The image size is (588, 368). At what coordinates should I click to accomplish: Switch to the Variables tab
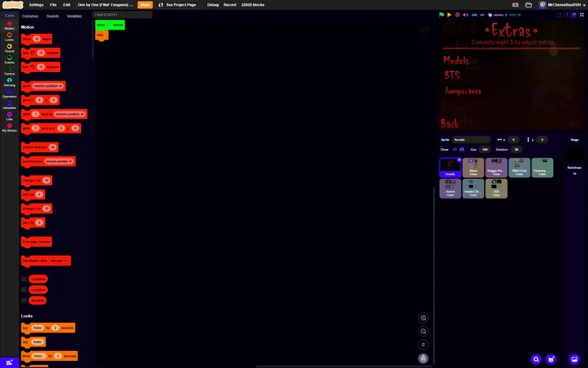74,16
